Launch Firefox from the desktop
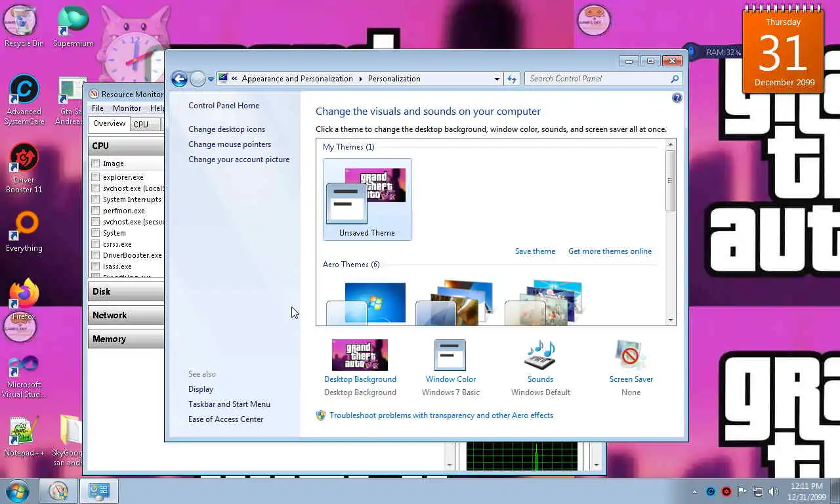This screenshot has width=840, height=504. click(24, 300)
